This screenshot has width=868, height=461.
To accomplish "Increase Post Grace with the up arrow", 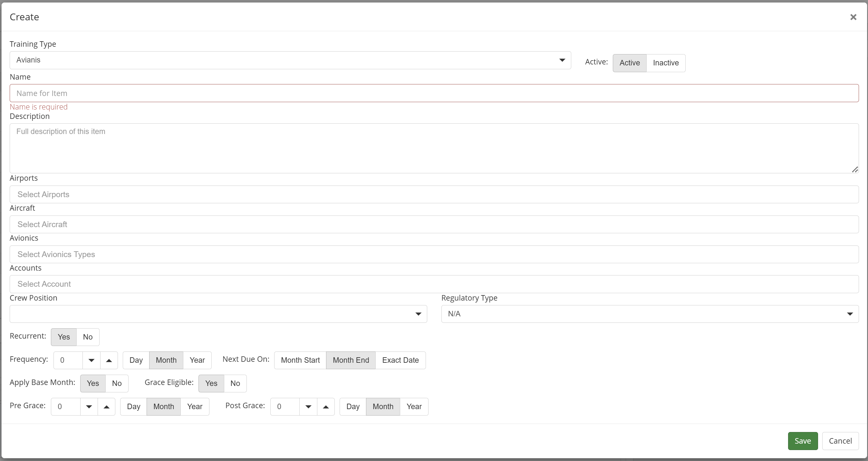I will tap(326, 407).
